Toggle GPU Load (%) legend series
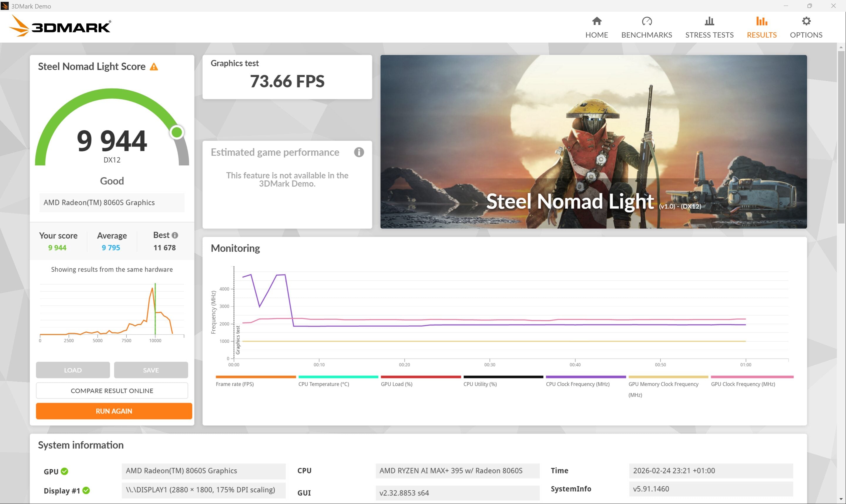Viewport: 846px width, 504px height. pos(396,384)
